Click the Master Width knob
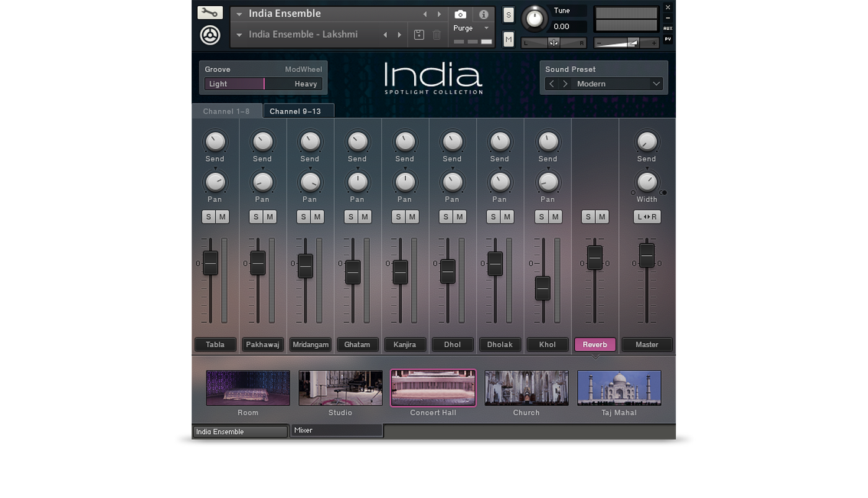 click(647, 182)
